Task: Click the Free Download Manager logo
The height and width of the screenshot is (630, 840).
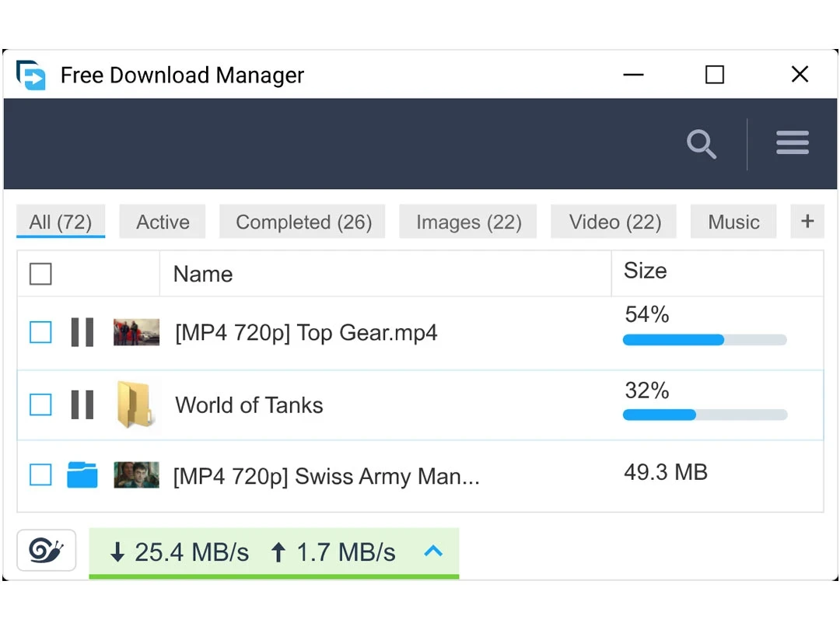Action: [30, 75]
